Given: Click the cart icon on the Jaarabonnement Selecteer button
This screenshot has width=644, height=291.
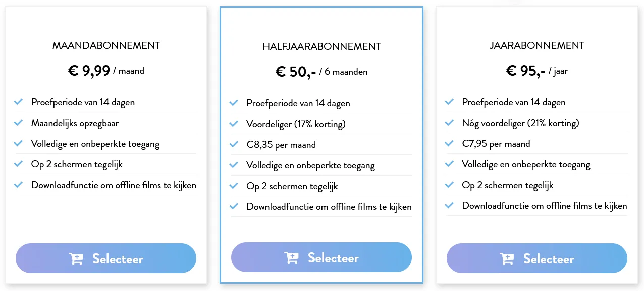Looking at the screenshot, I should pyautogui.click(x=507, y=259).
